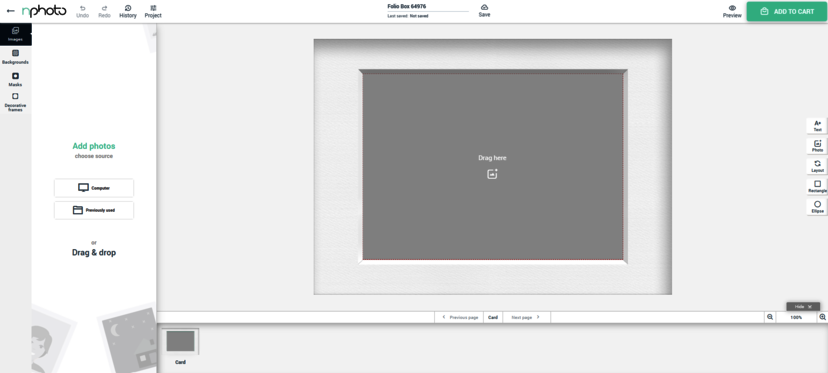Open the Preview eye icon

click(732, 12)
